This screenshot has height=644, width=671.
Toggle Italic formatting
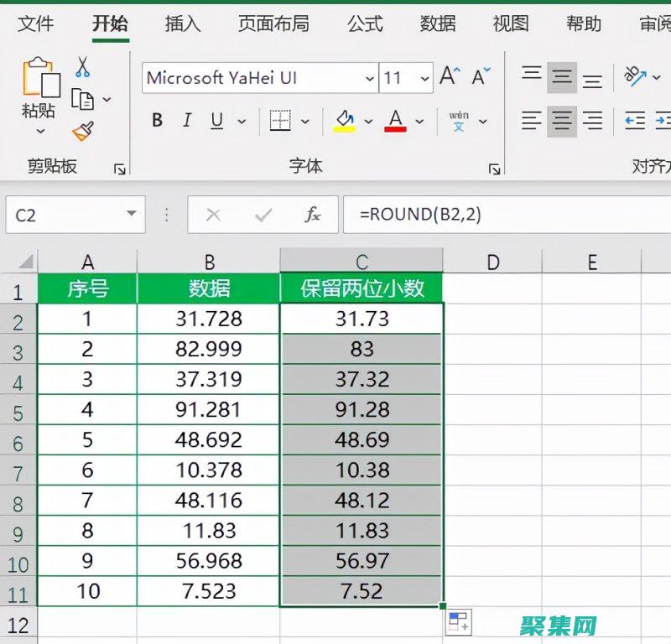tap(186, 120)
